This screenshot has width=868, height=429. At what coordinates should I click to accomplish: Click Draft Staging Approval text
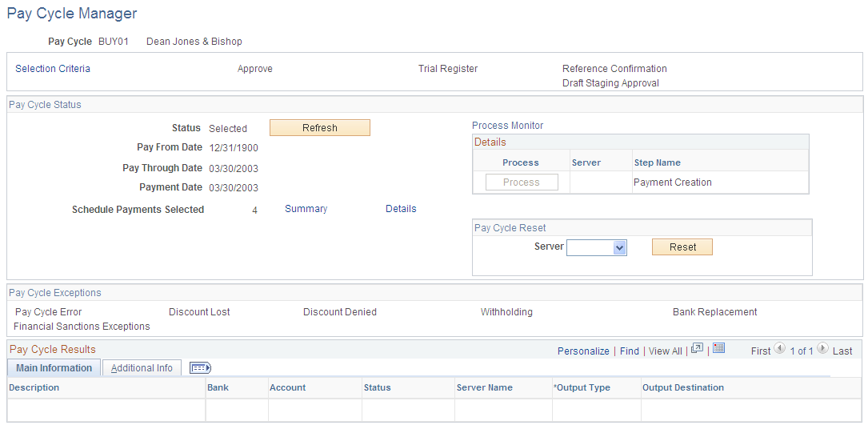[x=610, y=83]
